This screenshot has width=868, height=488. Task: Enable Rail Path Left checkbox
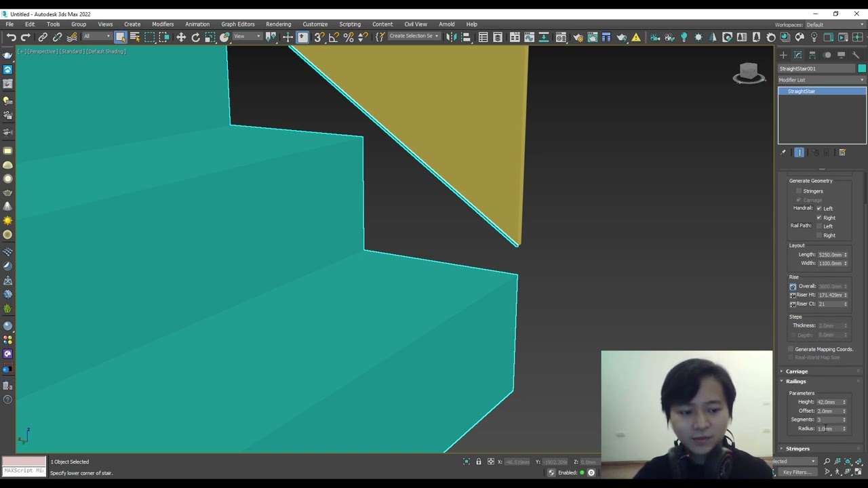point(819,226)
